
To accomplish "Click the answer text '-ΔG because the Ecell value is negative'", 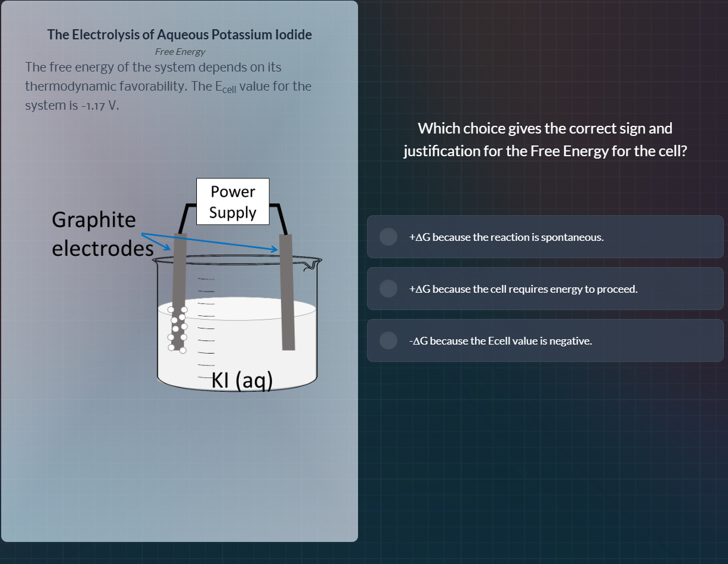I will click(x=500, y=341).
